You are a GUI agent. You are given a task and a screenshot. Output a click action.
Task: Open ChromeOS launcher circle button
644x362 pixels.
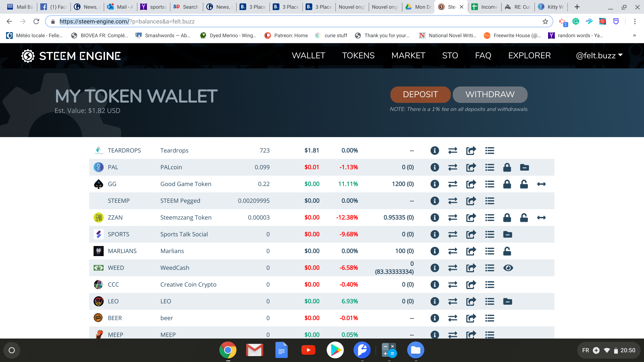(12, 350)
